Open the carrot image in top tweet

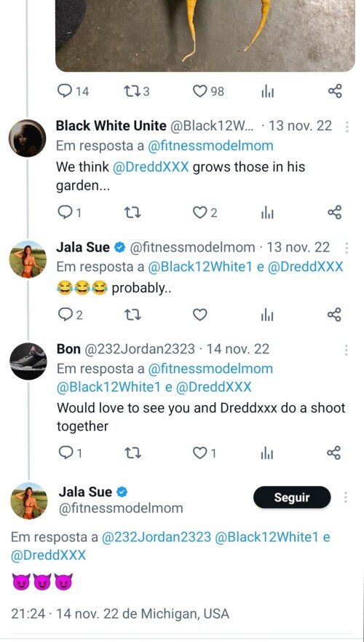(x=205, y=36)
